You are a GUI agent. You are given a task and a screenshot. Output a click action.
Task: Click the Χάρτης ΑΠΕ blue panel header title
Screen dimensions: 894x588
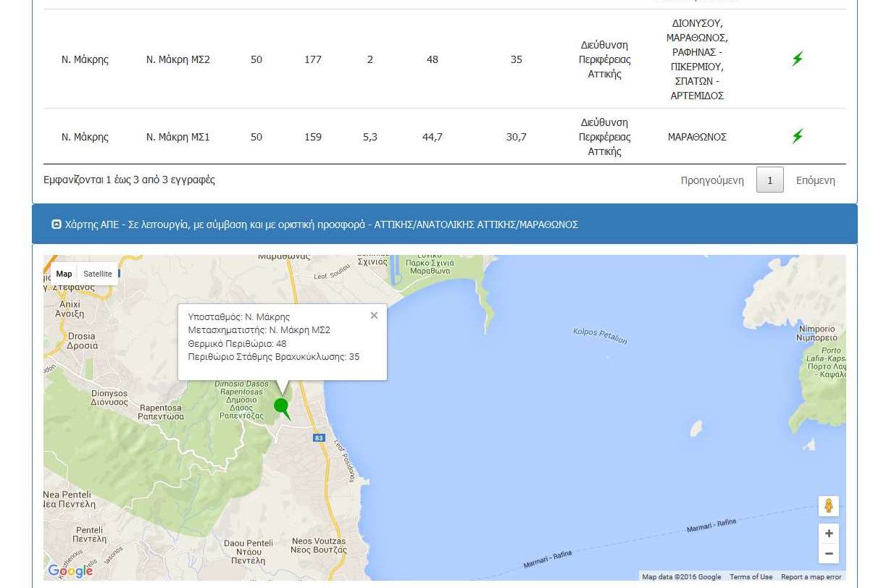click(x=322, y=224)
